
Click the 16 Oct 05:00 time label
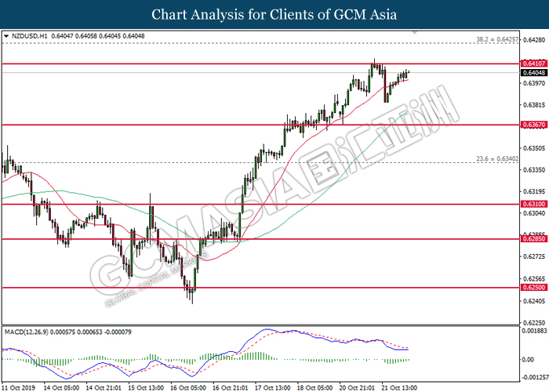point(188,387)
